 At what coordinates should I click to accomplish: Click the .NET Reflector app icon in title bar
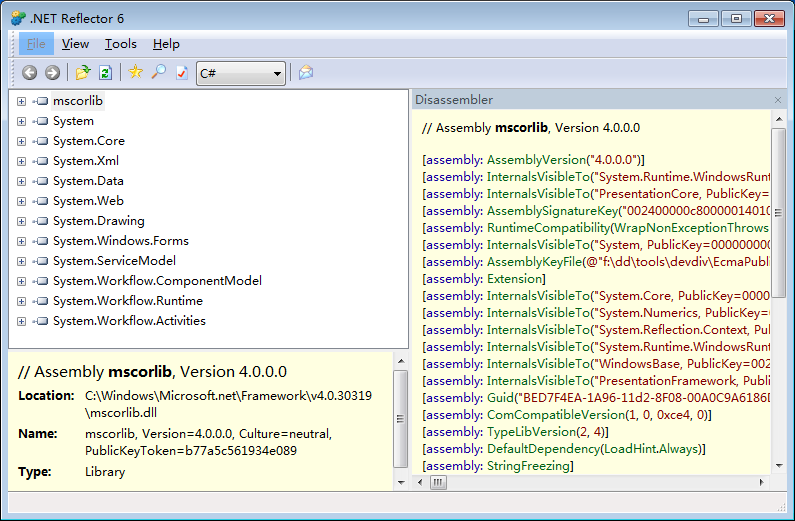click(18, 19)
